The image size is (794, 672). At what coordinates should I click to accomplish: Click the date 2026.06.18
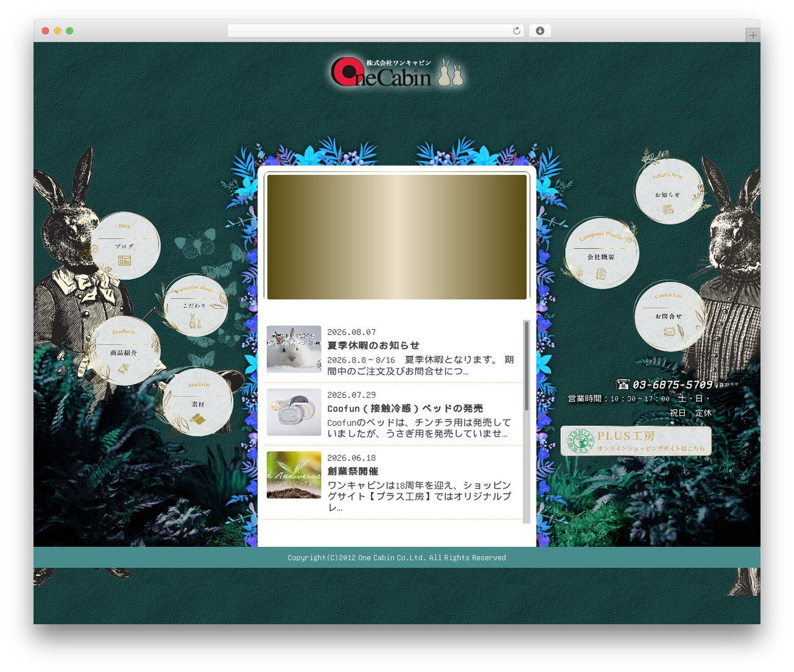(x=352, y=458)
